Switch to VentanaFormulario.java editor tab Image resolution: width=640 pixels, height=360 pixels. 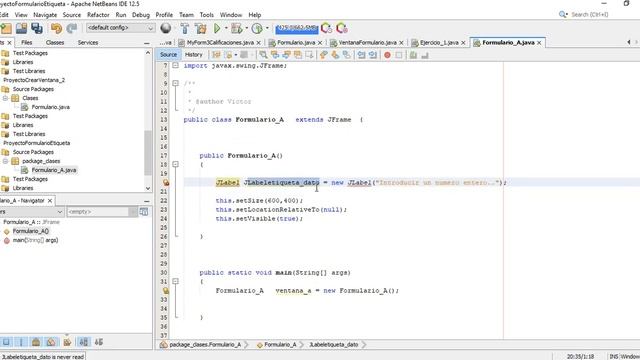click(x=367, y=42)
